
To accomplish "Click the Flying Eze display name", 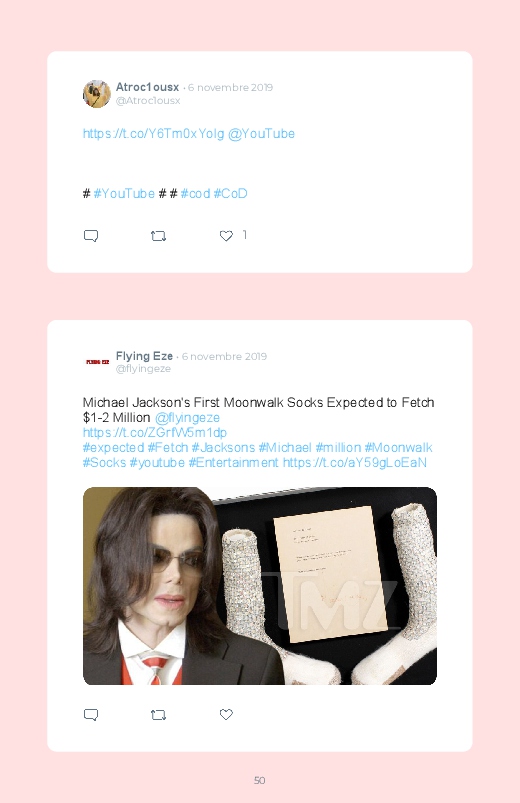I will point(144,356).
